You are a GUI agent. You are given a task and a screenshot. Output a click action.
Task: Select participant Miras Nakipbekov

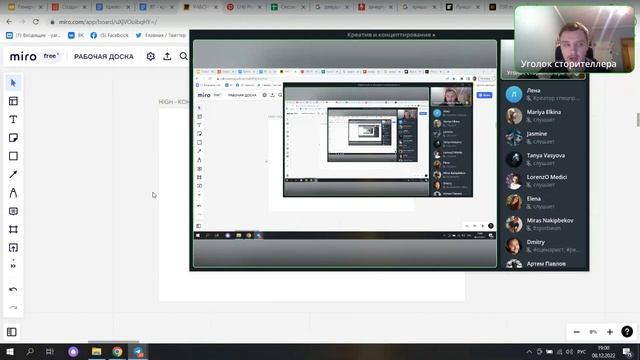click(543, 224)
